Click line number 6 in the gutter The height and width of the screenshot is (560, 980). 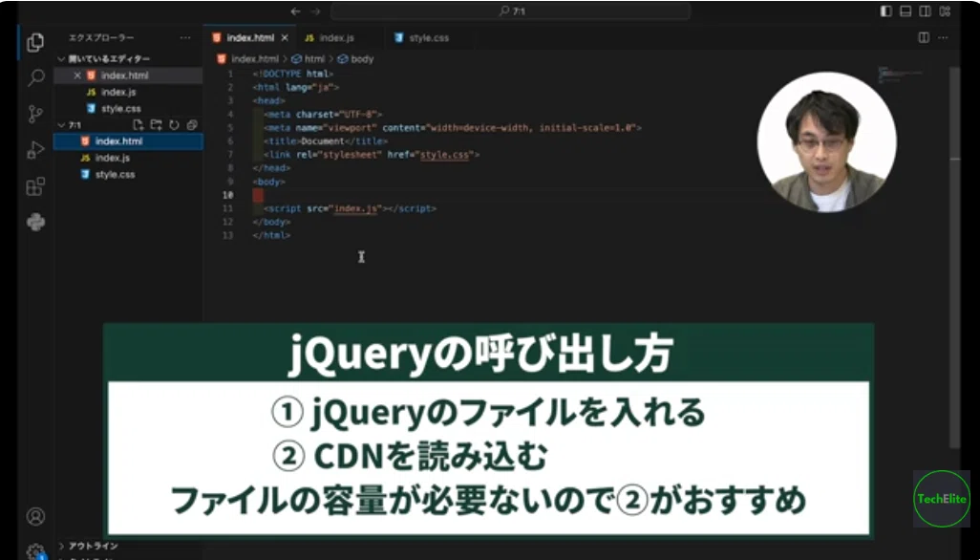point(230,141)
